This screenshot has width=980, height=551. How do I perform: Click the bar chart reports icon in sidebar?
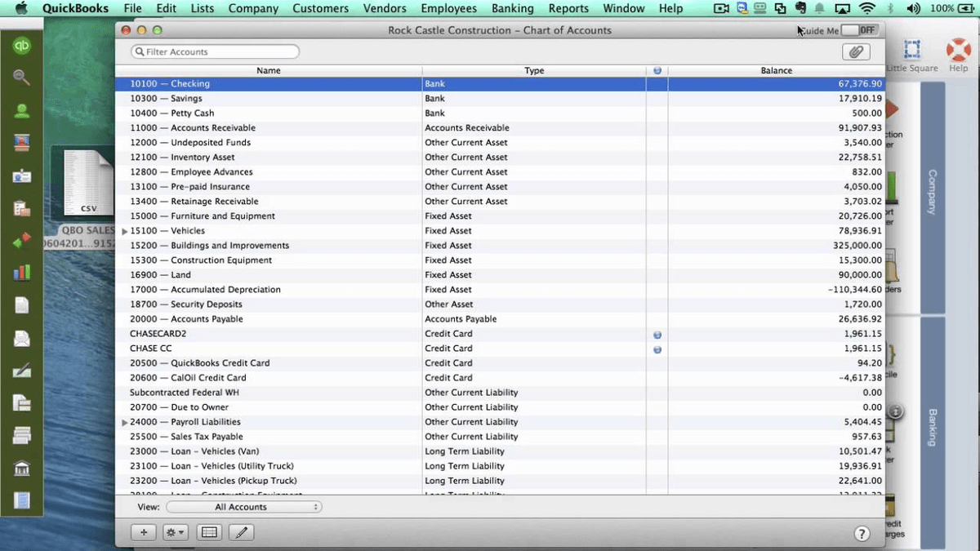(21, 272)
